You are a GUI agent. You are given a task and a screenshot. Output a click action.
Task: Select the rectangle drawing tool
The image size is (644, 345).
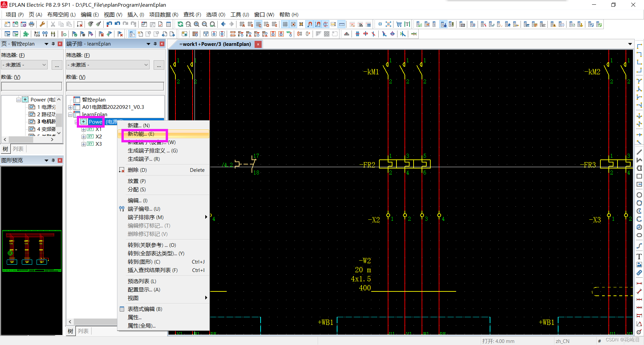click(x=639, y=176)
